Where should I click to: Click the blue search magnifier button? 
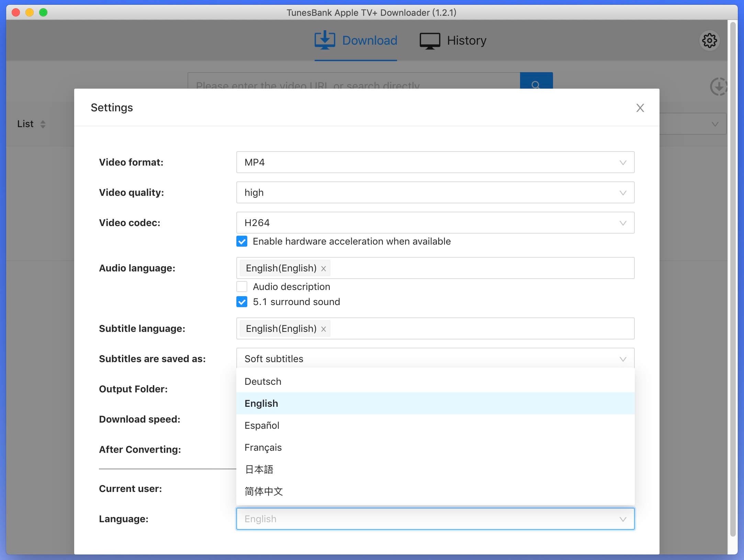point(536,81)
